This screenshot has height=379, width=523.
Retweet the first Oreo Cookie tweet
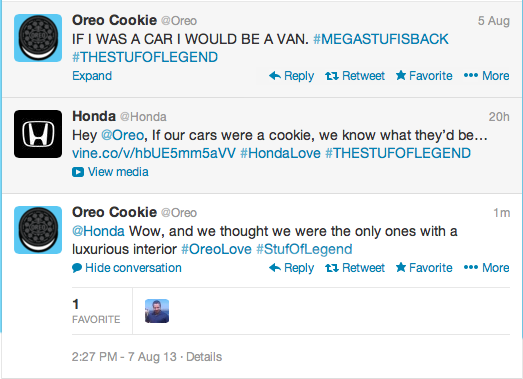point(355,76)
